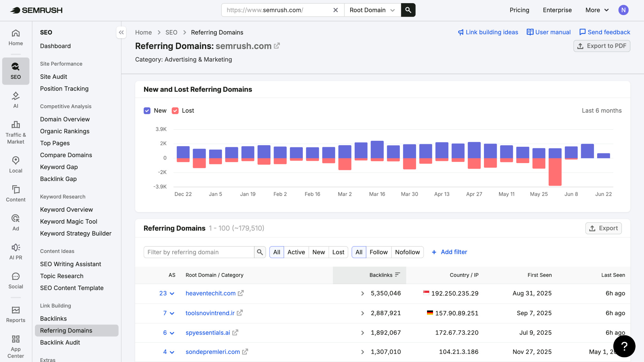
Task: Open the AI rail section
Action: (16, 100)
